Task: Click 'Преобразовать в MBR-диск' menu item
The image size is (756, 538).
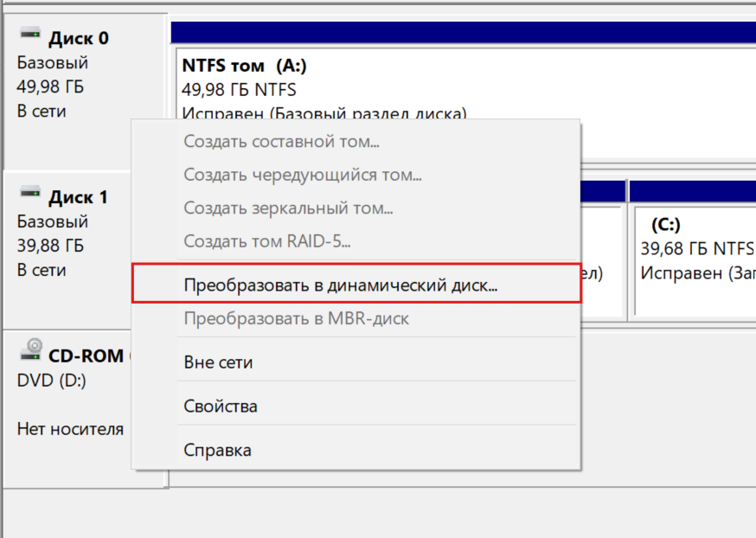Action: pyautogui.click(x=296, y=318)
